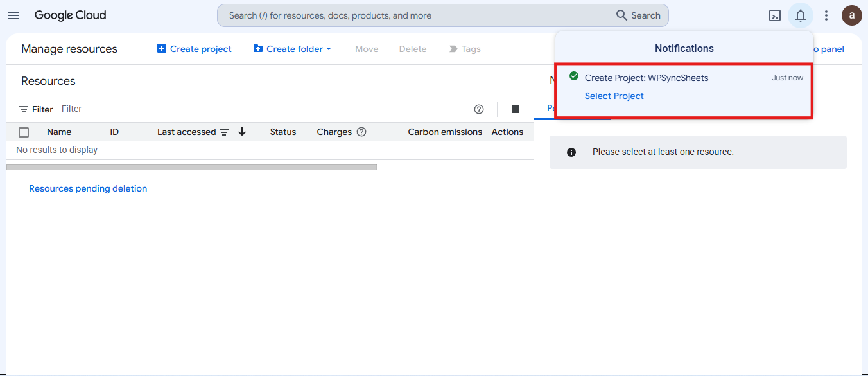Click the Manage resources heading
The height and width of the screenshot is (376, 868).
point(69,49)
